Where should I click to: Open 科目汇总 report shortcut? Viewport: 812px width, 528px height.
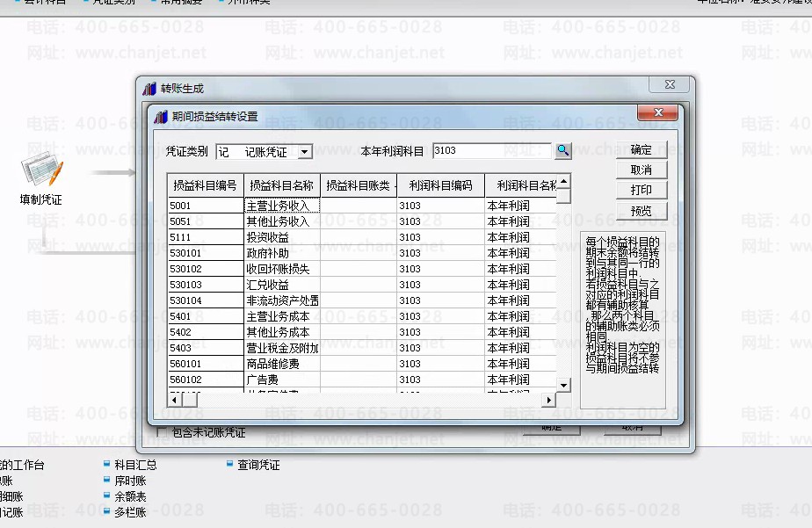[x=135, y=465]
